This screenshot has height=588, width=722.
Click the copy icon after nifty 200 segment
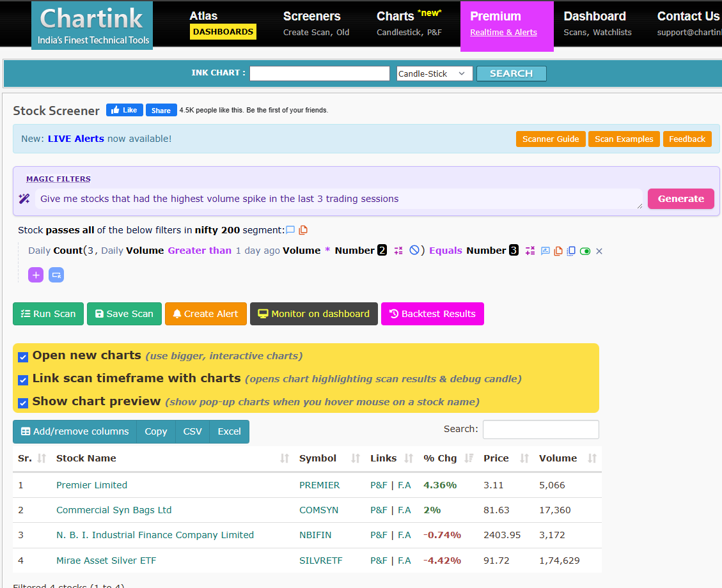pos(303,229)
